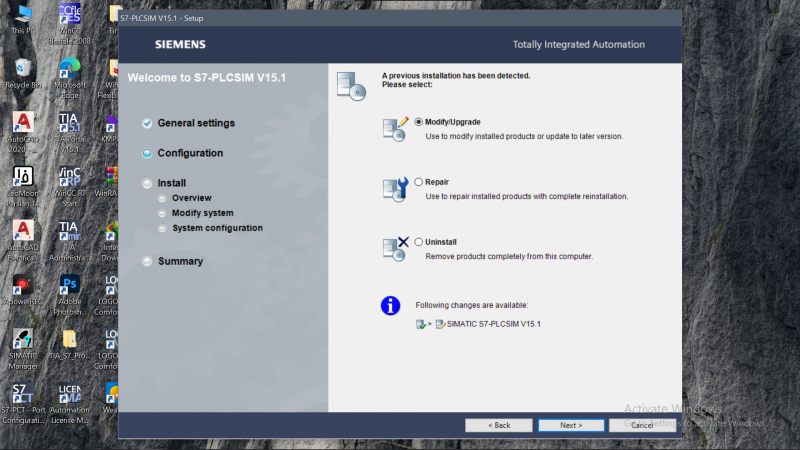Open LeoMoon Persian desktop shortcut
Viewport: 800px width, 450px height.
23,186
